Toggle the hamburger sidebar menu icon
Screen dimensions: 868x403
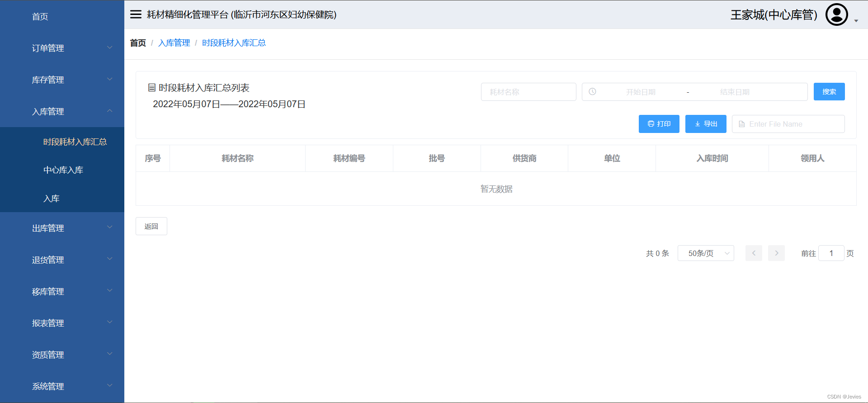[136, 14]
